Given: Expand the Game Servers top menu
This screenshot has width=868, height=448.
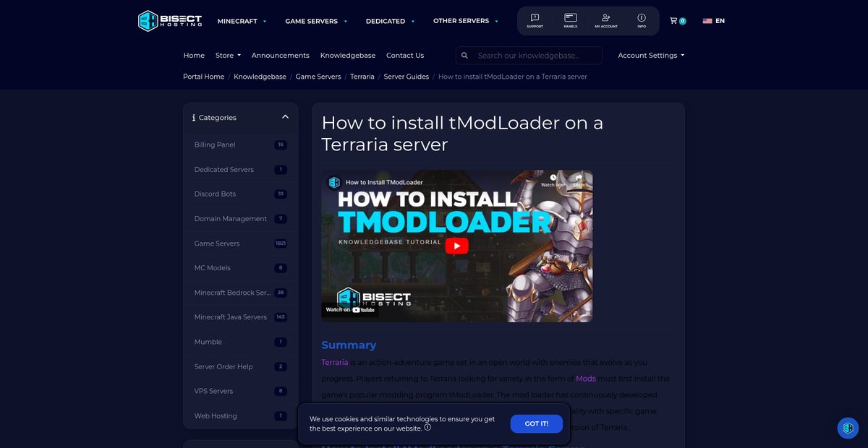Looking at the screenshot, I should [x=316, y=21].
